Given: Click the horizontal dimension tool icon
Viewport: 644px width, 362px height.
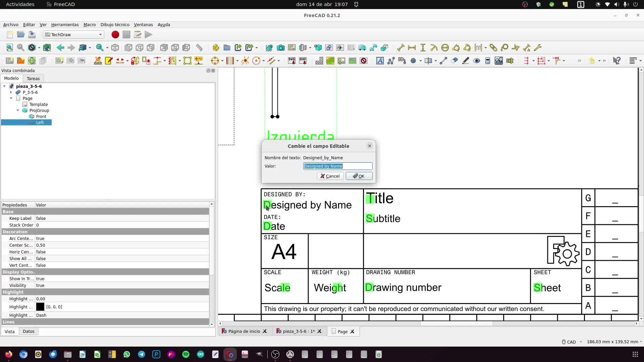Looking at the screenshot, I should pos(412,48).
